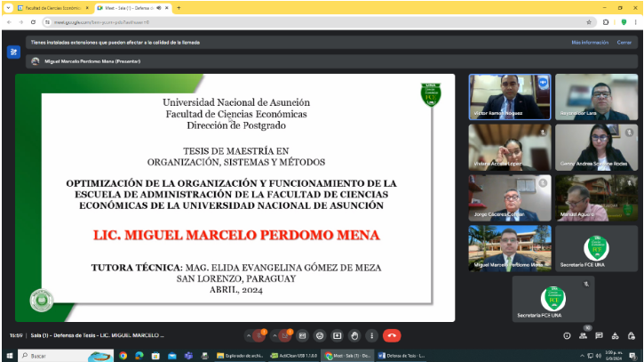Viewport: 644px width, 362px height.
Task: View site information icon in address bar
Action: (47, 22)
